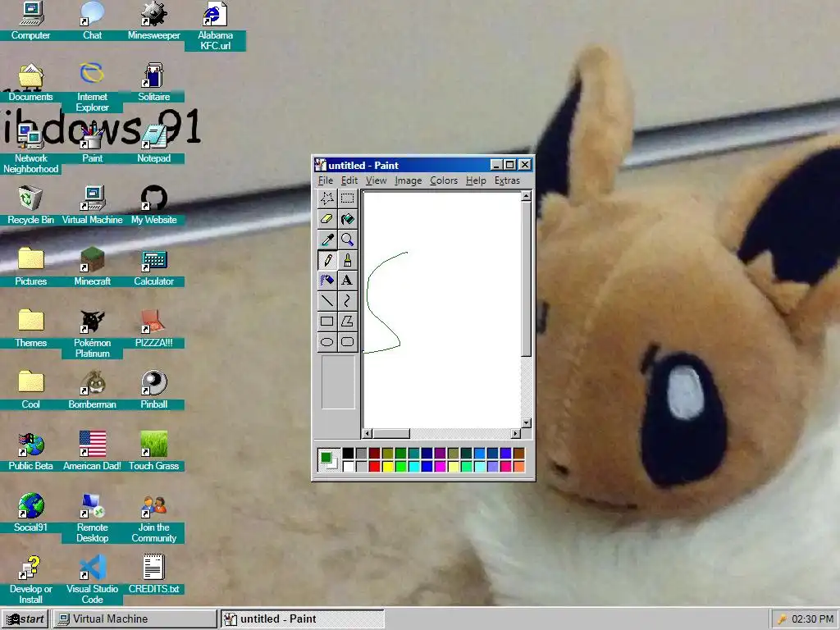The height and width of the screenshot is (630, 840).
Task: Open the File menu in Paint
Action: [x=325, y=180]
